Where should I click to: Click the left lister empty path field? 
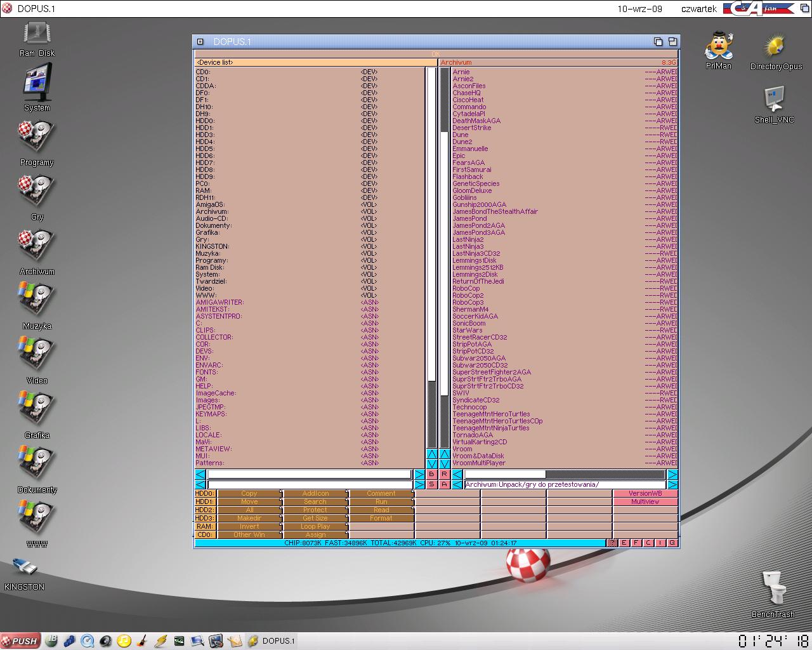[x=310, y=484]
